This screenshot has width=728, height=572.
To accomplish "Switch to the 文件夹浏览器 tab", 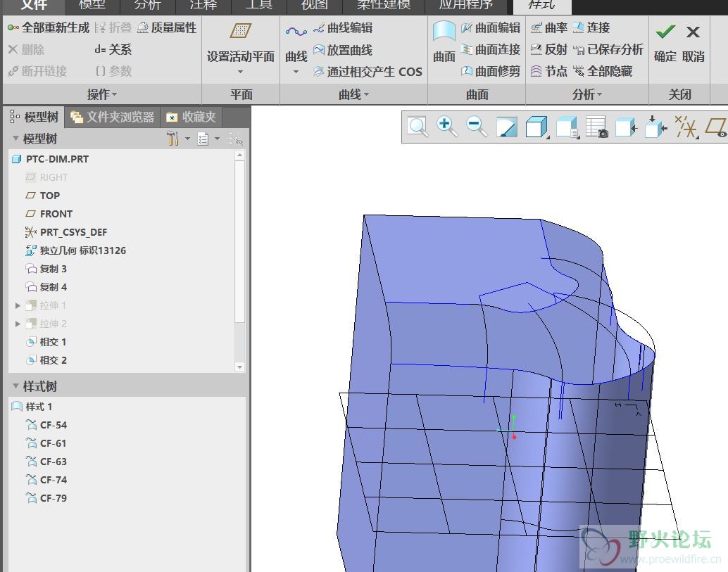I will coord(113,117).
